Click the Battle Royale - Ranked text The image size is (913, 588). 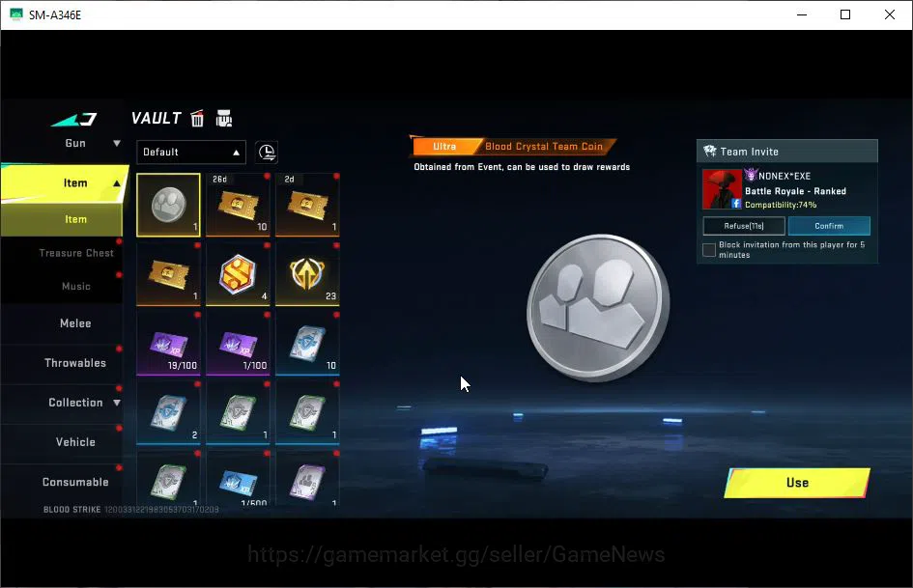[795, 191]
